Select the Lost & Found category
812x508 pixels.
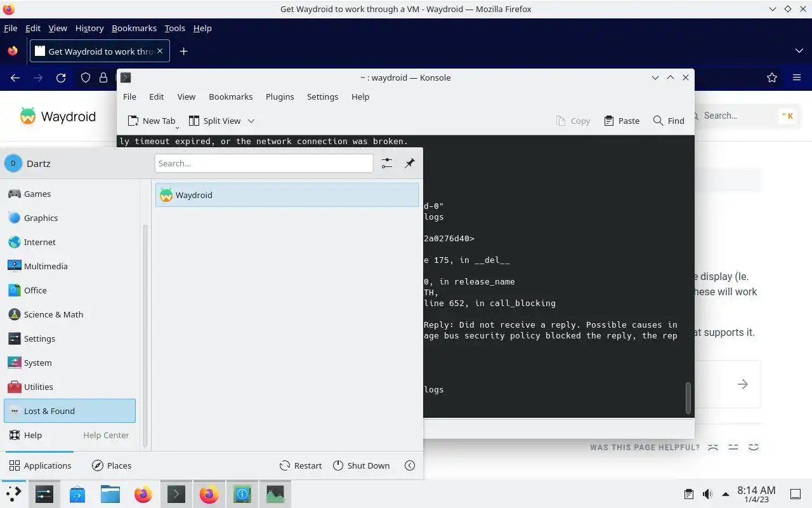coord(70,411)
